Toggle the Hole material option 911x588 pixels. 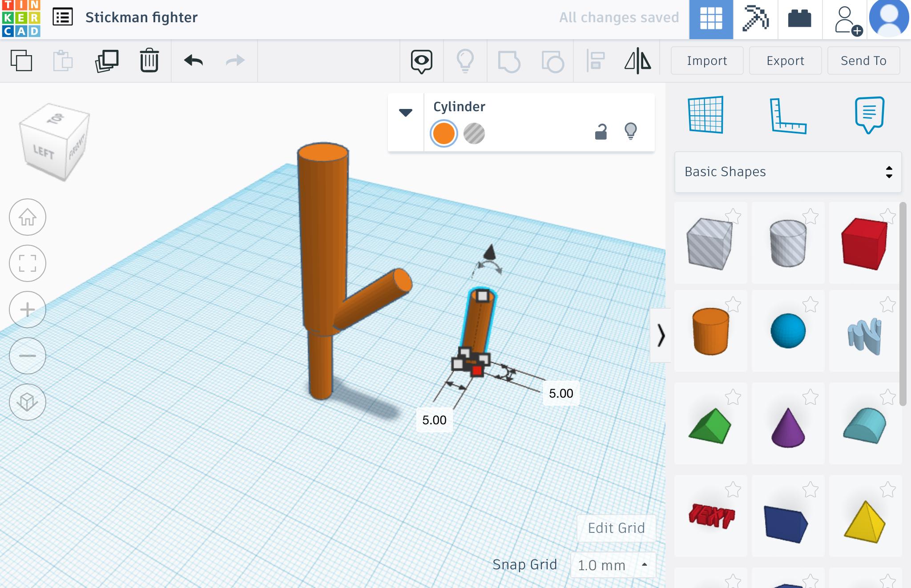click(474, 133)
